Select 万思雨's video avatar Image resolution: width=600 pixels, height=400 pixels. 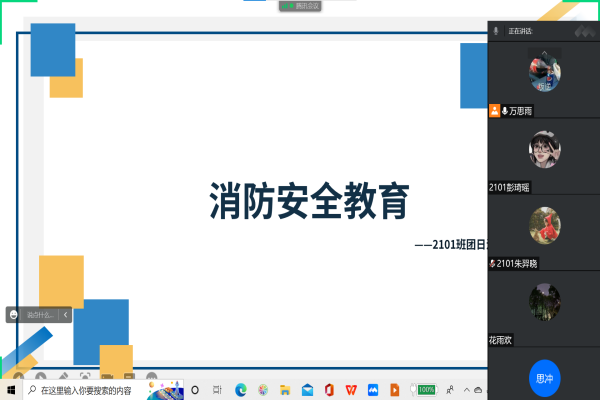(x=544, y=72)
